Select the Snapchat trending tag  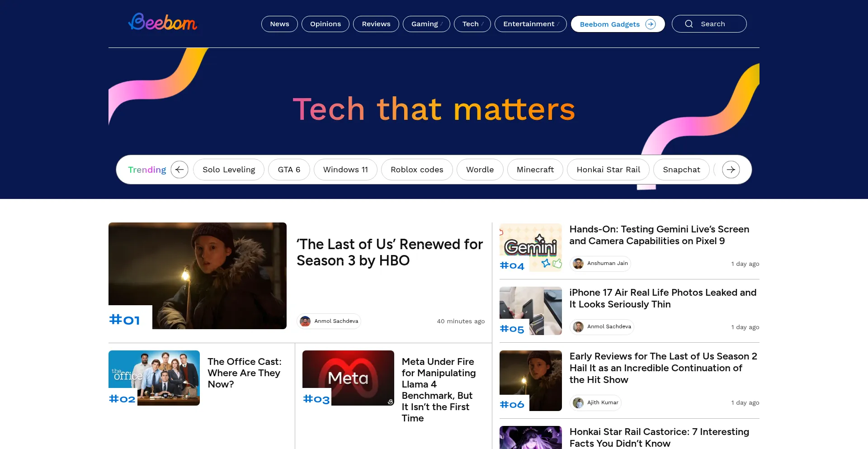tap(681, 170)
